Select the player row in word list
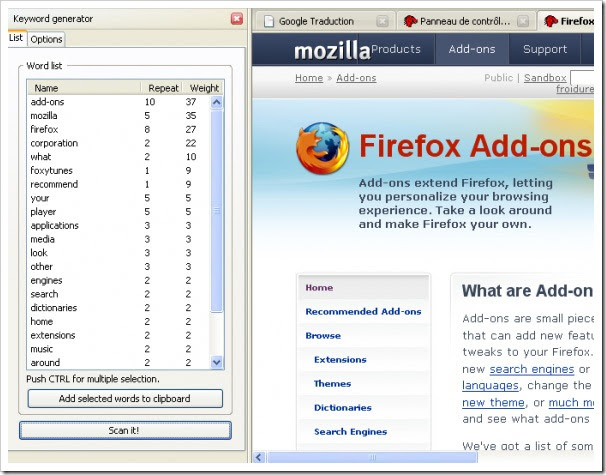Screen dimensions: 606x475 [x=119, y=212]
